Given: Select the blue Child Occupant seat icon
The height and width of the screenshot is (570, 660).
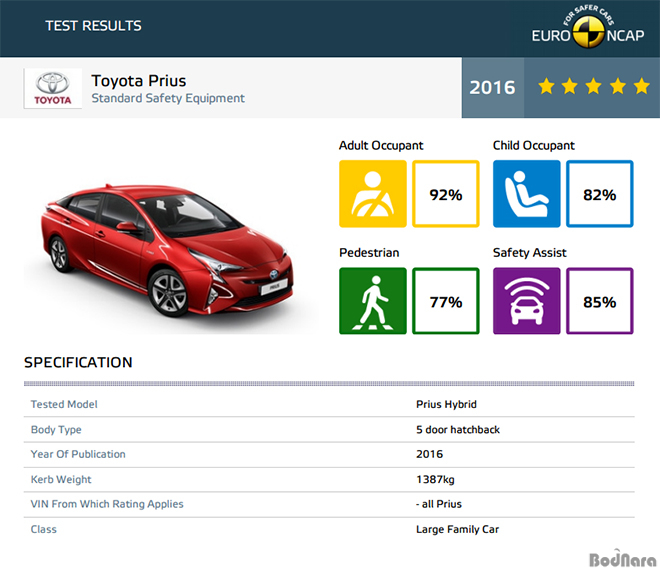Looking at the screenshot, I should (x=527, y=194).
